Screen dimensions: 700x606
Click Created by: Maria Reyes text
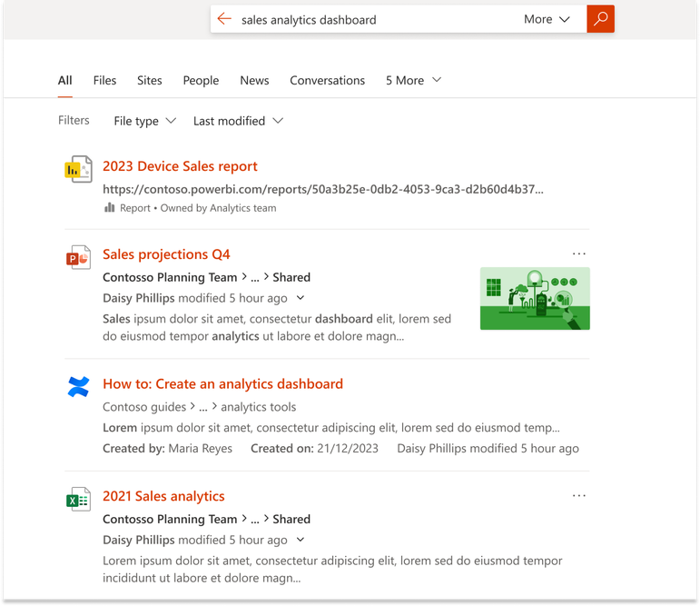[167, 448]
